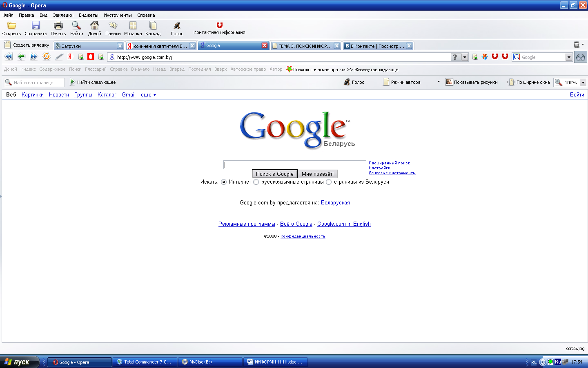This screenshot has height=368, width=588.
Task: Click the Voice (Голос) button in view bar
Action: [354, 82]
